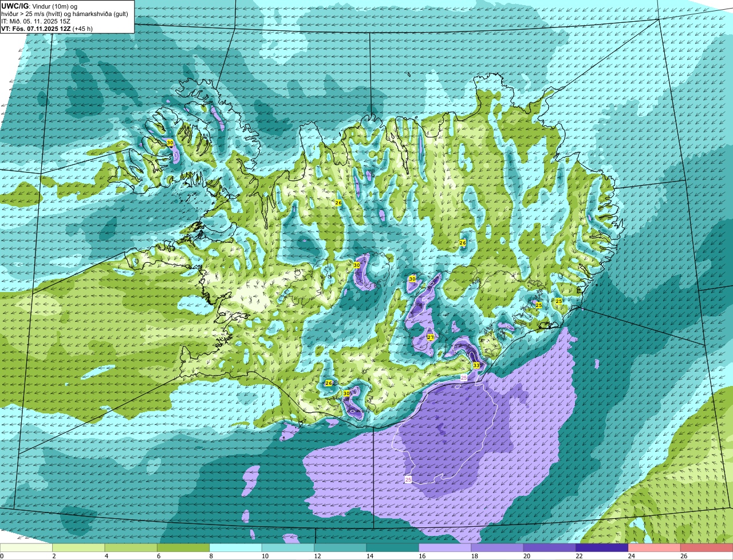Pick the 4–6 m/s green legend swatch
Screen dimensions: 733x560
coord(131,548)
